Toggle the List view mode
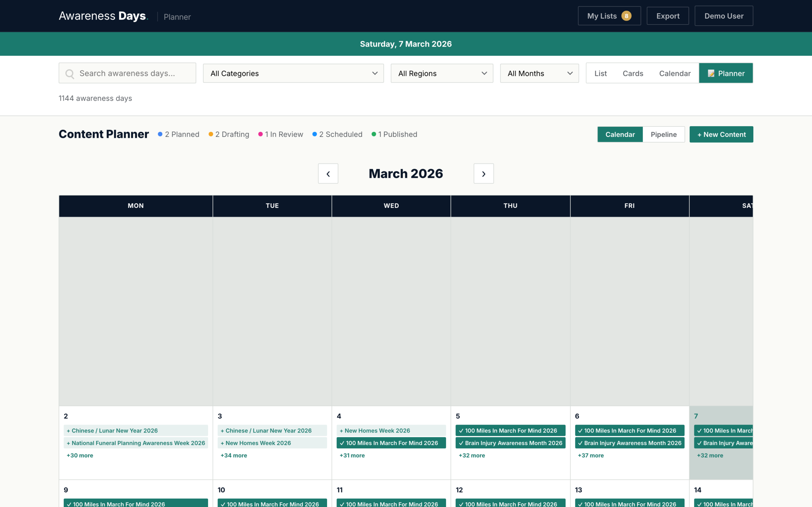This screenshot has height=507, width=812. 600,73
